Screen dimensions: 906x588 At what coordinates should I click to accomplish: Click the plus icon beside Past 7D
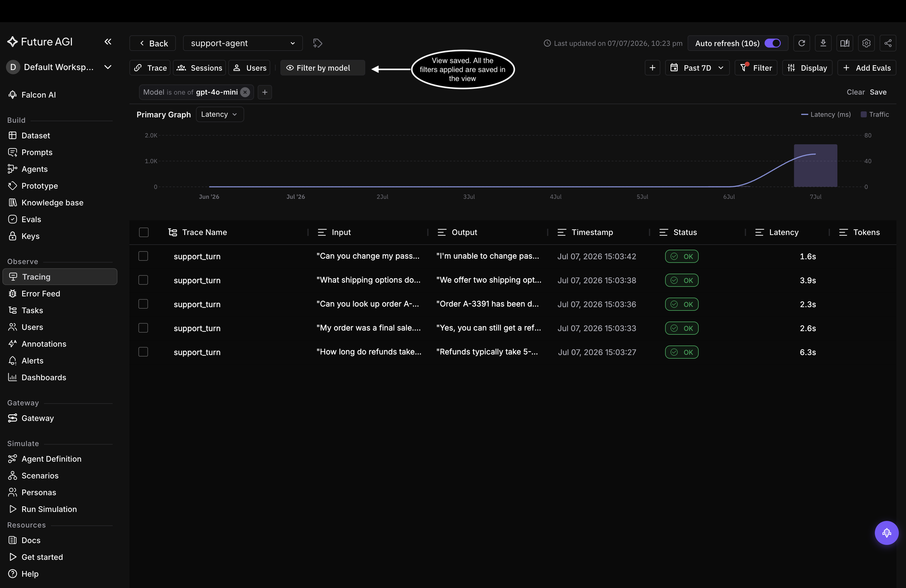(x=653, y=68)
